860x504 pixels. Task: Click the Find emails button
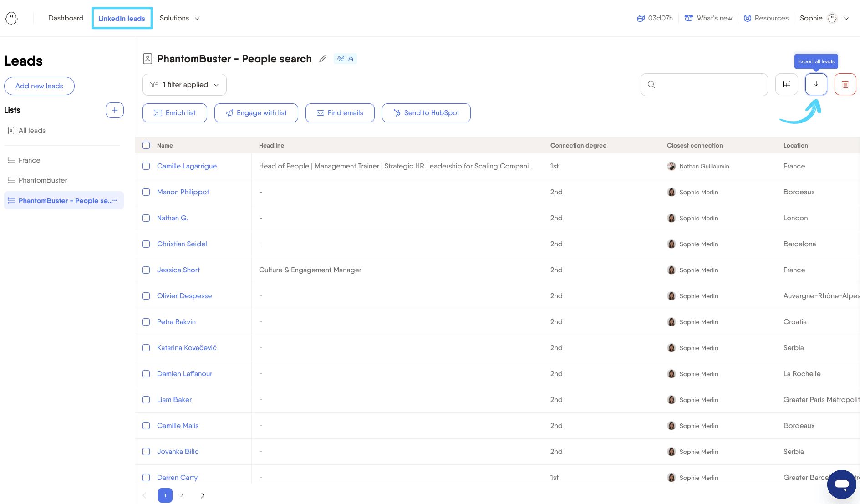point(340,113)
